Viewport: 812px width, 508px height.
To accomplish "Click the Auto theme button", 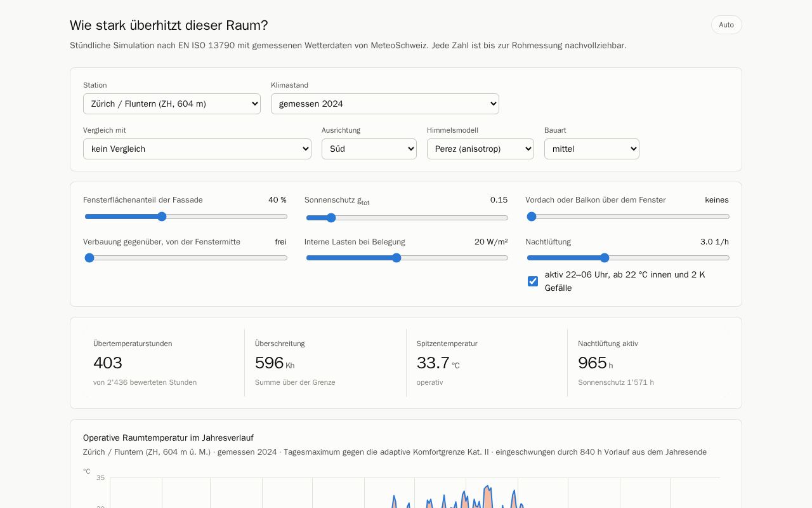I will 726,25.
